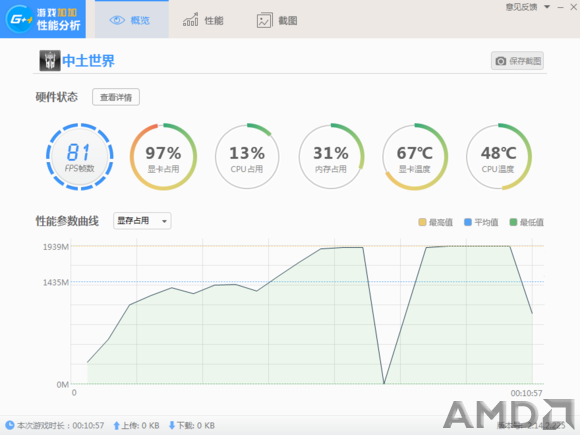The image size is (580, 435).
Task: Click the bar chart icon for 性能
Action: coord(190,20)
